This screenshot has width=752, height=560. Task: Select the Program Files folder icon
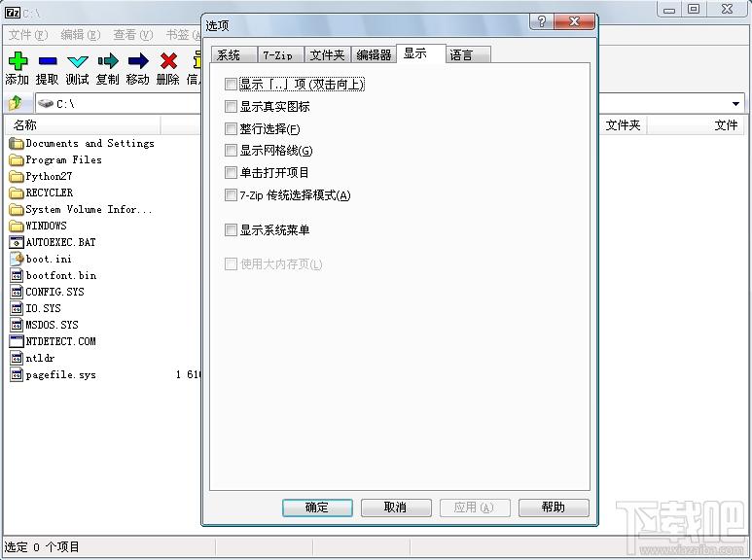point(17,159)
